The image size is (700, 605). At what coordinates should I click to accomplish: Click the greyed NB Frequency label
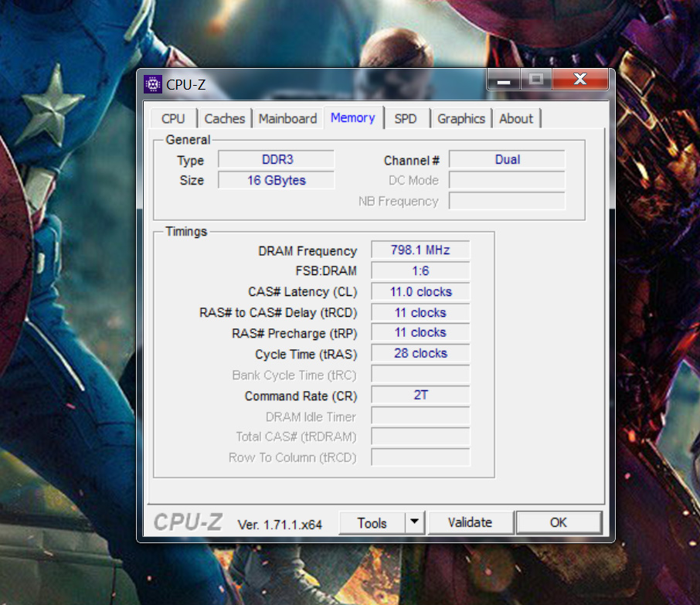(x=398, y=202)
